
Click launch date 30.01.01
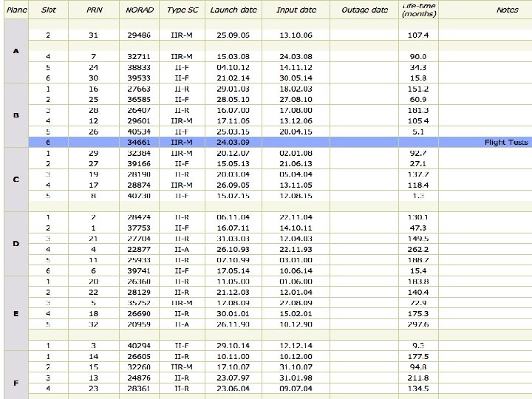233,313
